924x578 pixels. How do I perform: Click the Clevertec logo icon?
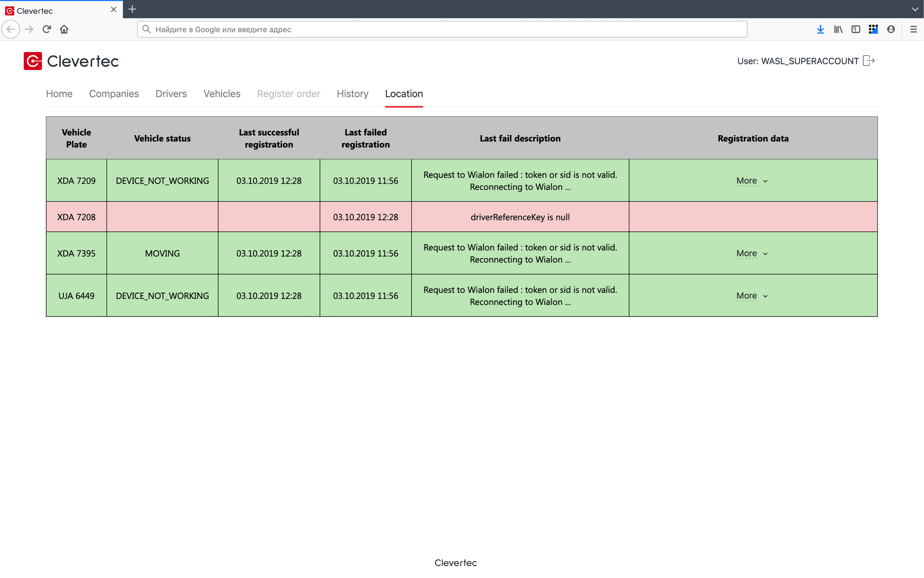33,61
